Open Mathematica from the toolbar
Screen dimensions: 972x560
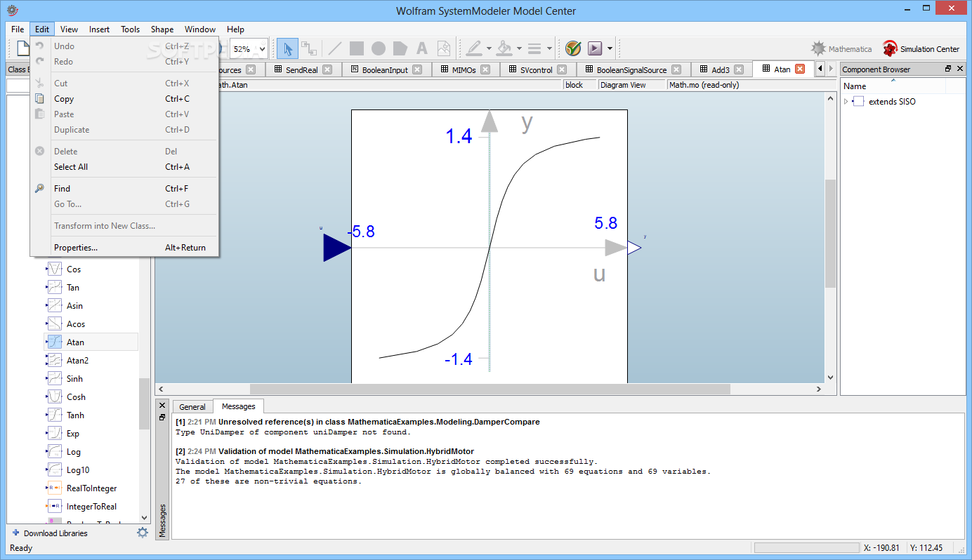pos(841,49)
